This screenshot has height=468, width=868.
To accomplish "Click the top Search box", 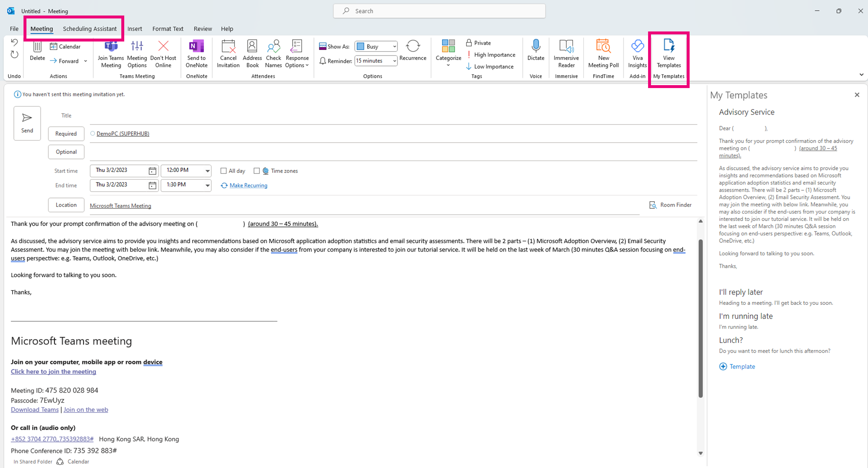I will click(439, 11).
